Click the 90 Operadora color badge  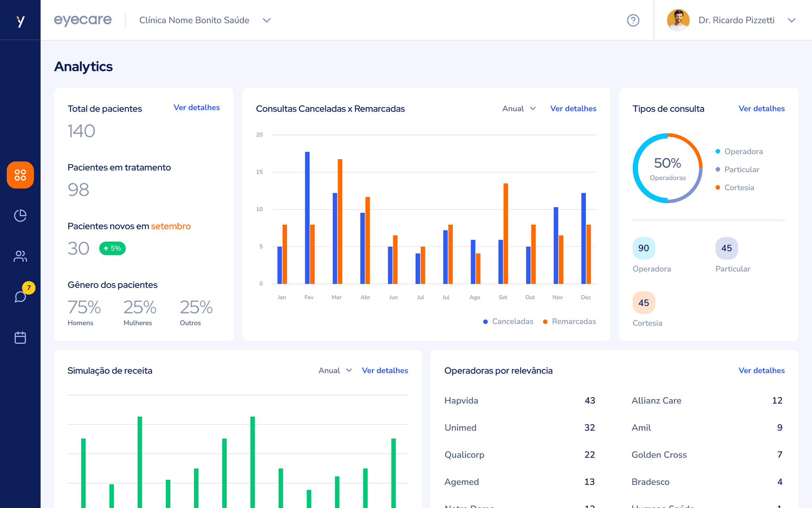[643, 248]
